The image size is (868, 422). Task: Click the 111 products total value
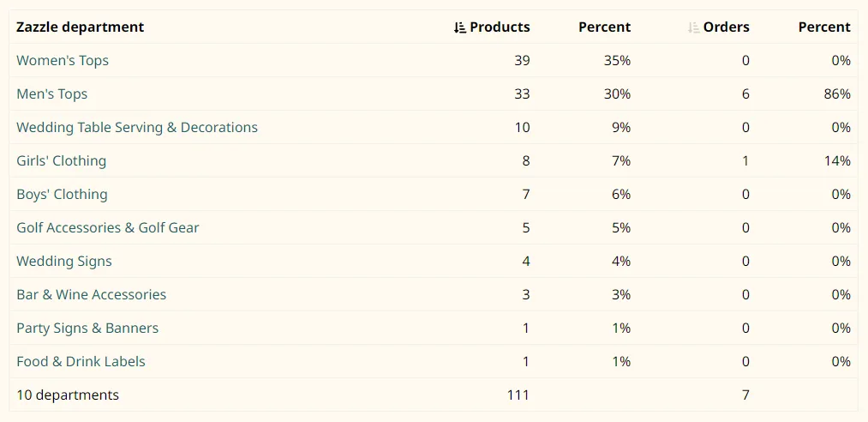pos(518,395)
